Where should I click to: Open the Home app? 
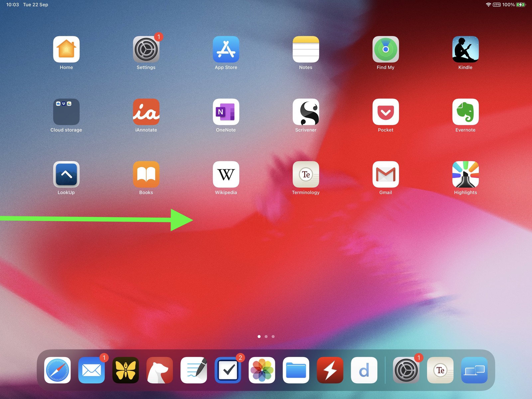click(x=66, y=49)
